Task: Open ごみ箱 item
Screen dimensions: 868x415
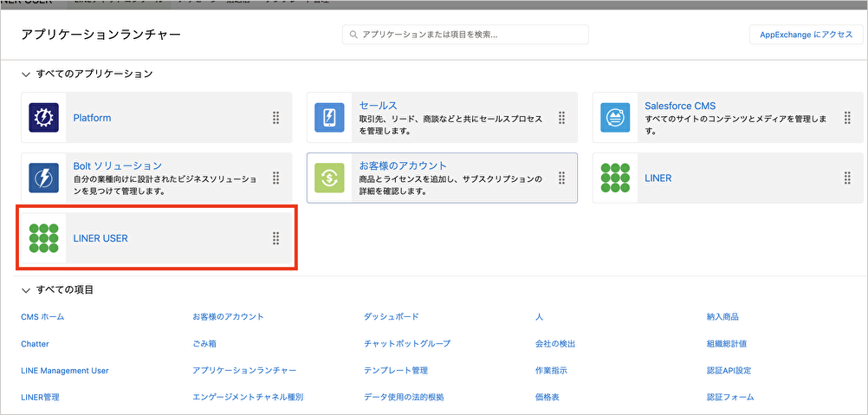Action: 204,344
